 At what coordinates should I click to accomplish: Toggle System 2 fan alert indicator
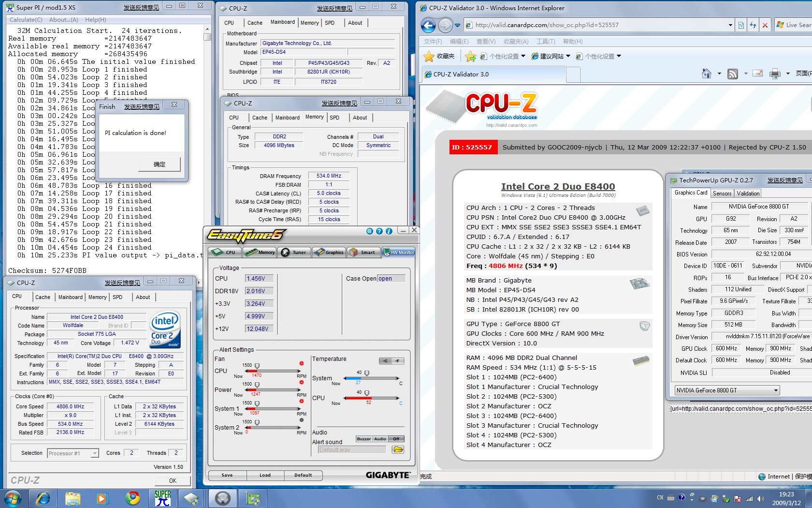coord(301,420)
